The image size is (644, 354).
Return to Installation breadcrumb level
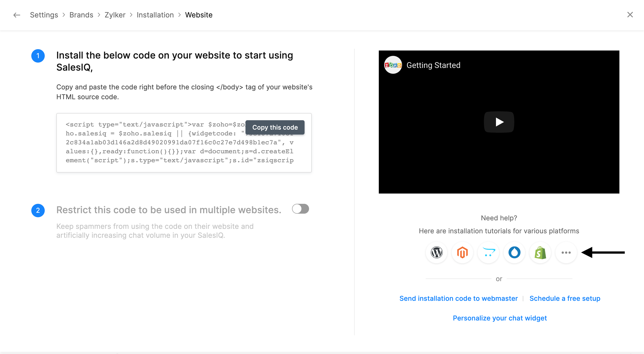click(x=155, y=15)
